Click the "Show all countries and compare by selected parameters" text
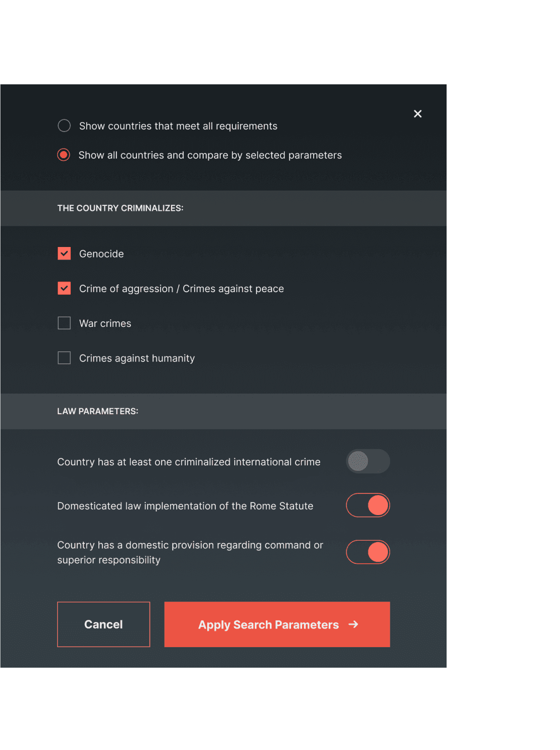The height and width of the screenshot is (750, 560). click(210, 155)
